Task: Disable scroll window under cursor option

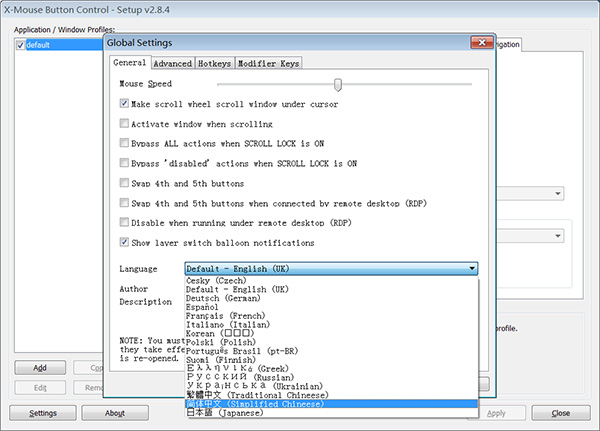Action: coord(124,103)
